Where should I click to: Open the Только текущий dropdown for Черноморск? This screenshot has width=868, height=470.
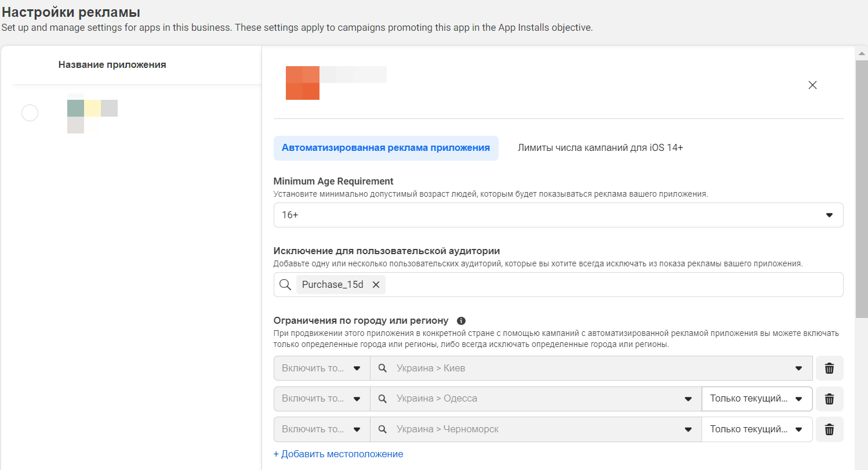coord(756,429)
